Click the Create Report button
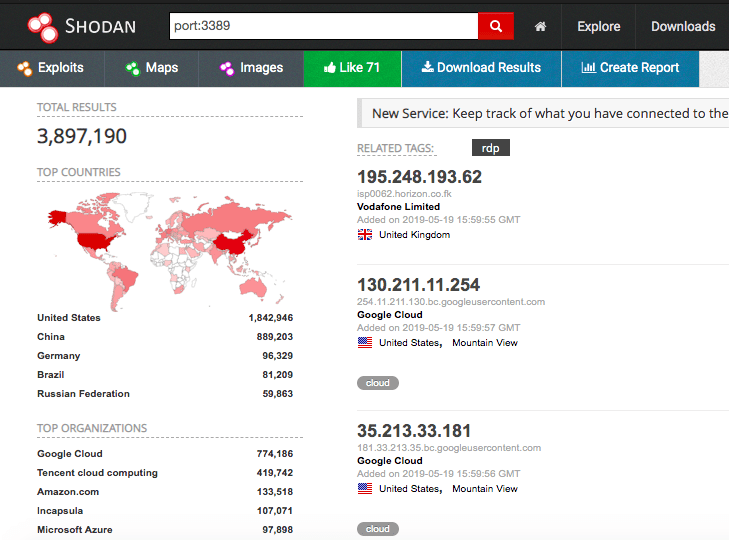 [x=630, y=68]
